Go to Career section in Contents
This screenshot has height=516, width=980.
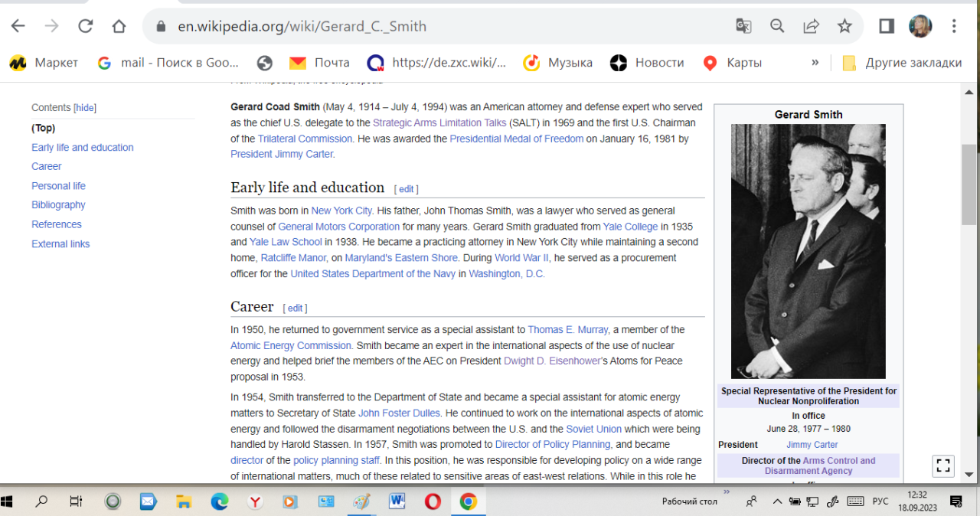point(47,166)
